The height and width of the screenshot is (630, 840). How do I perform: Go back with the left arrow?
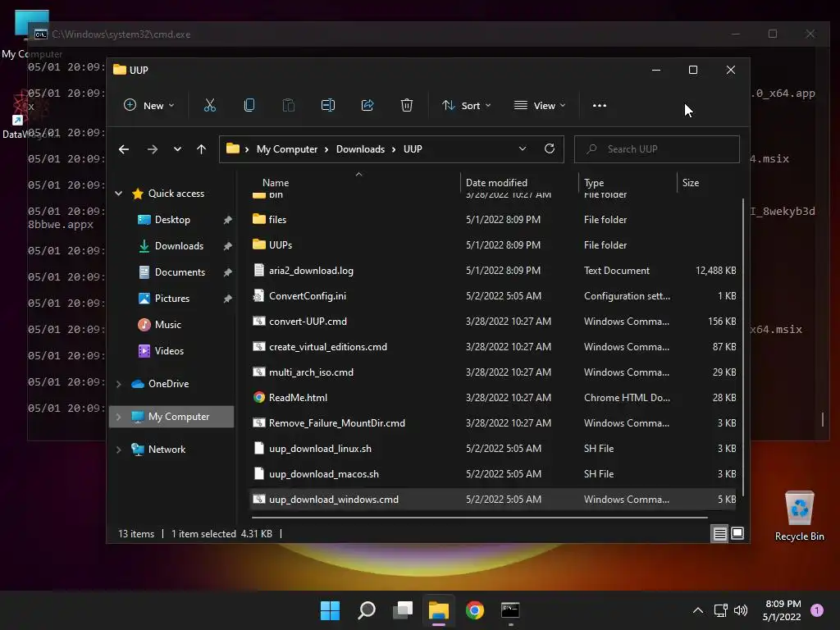[x=124, y=149]
